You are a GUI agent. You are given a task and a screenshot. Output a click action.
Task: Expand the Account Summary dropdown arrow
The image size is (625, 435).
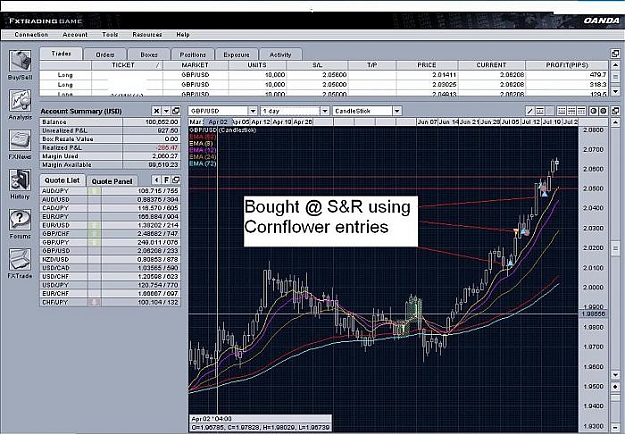[x=166, y=111]
